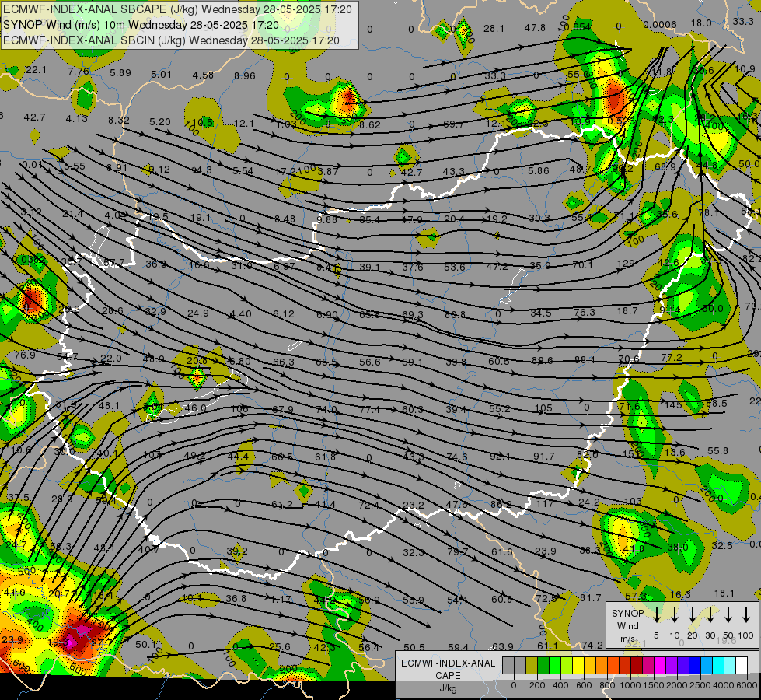Viewport: 761px width, 700px height.
Task: Click the map value '117'
Action: pyautogui.click(x=545, y=504)
